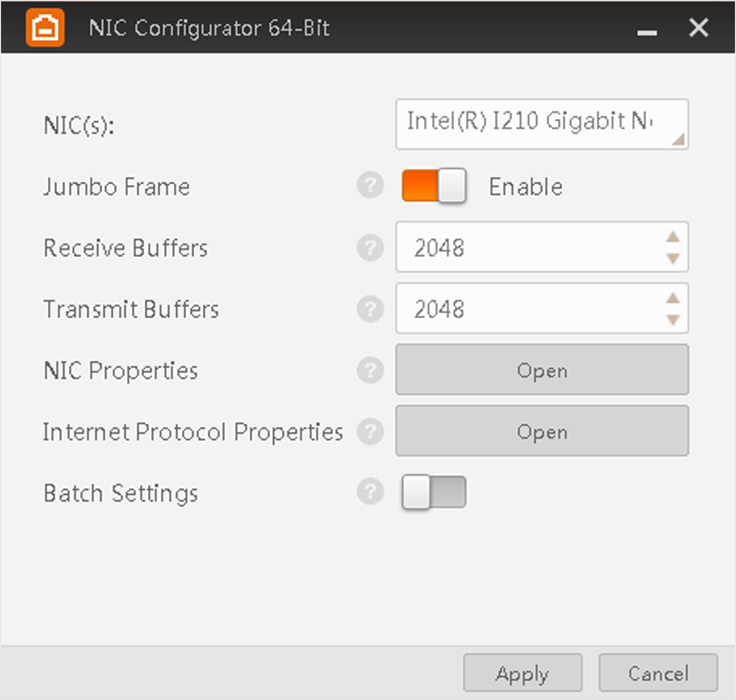Enable the Batch Settings toggle
This screenshot has height=700, width=736.
pyautogui.click(x=434, y=492)
